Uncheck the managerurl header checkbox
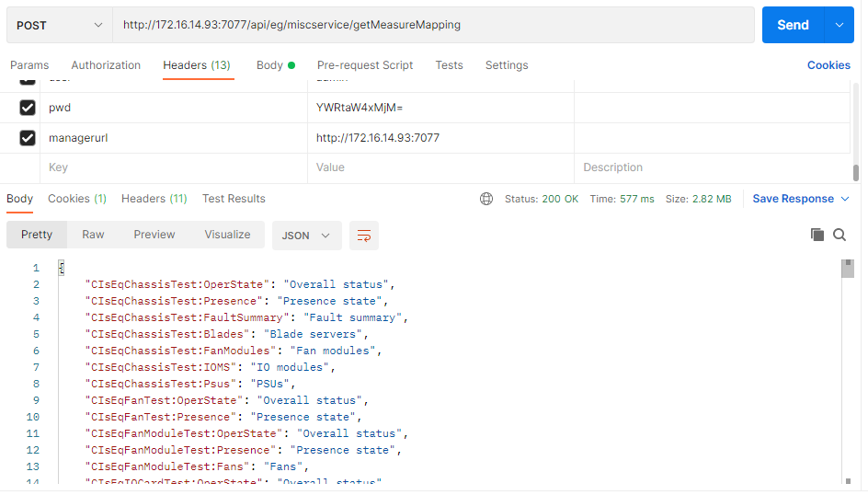 tap(28, 138)
